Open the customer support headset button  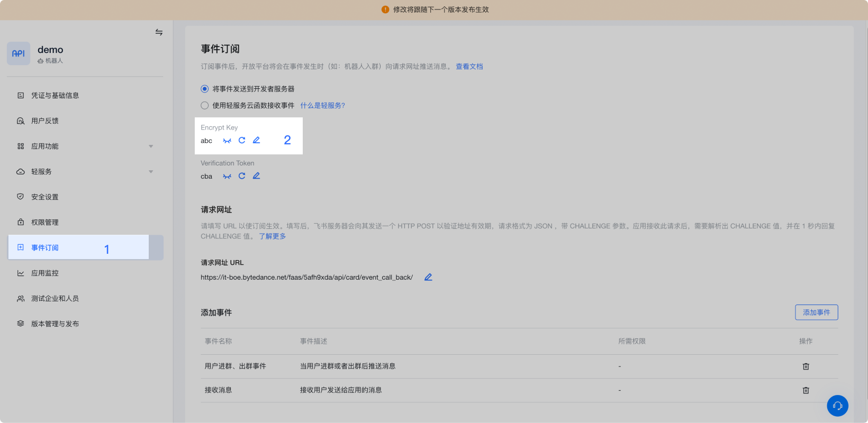point(837,406)
